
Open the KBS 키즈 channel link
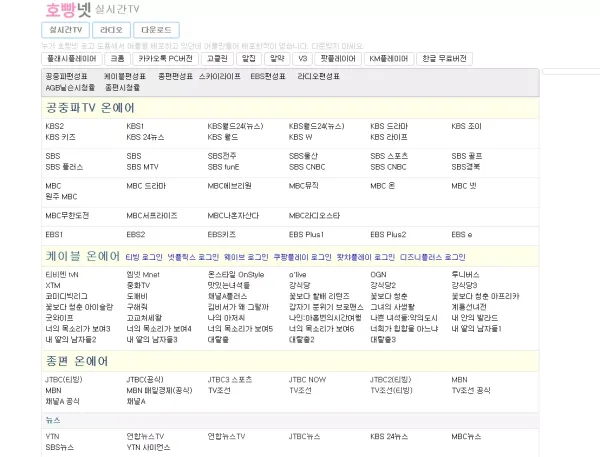pos(60,137)
